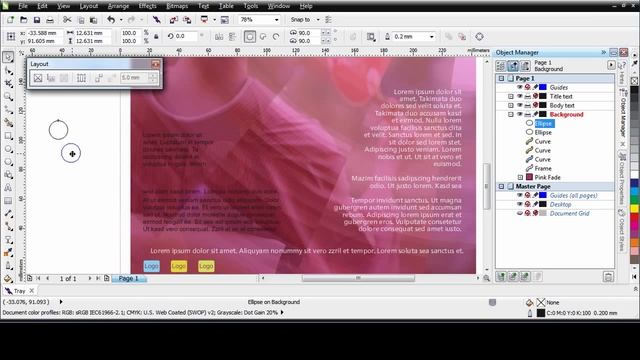The height and width of the screenshot is (360, 640).
Task: Click the Import icon in the standard toolbar
Action: click(174, 20)
